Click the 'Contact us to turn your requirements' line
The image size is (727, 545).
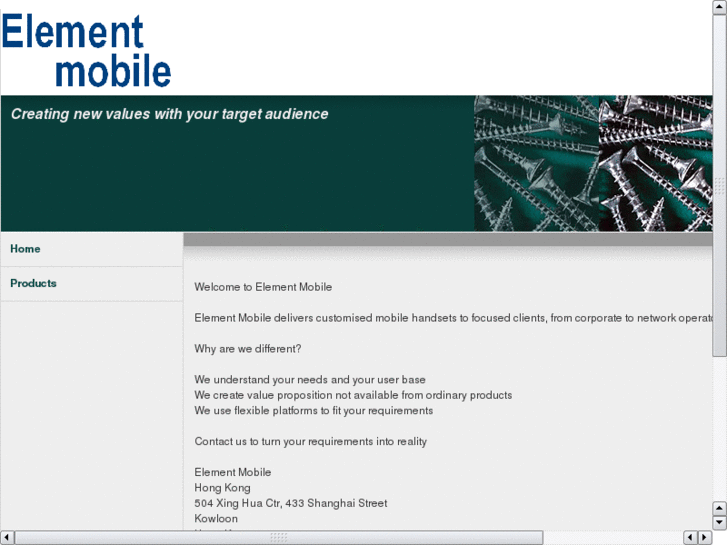tap(310, 442)
